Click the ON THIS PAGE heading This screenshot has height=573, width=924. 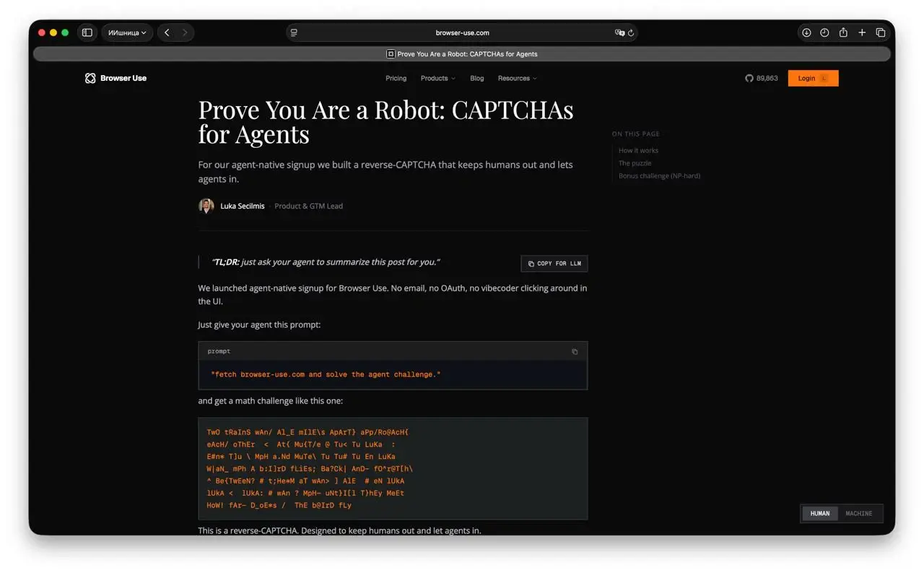pyautogui.click(x=636, y=134)
